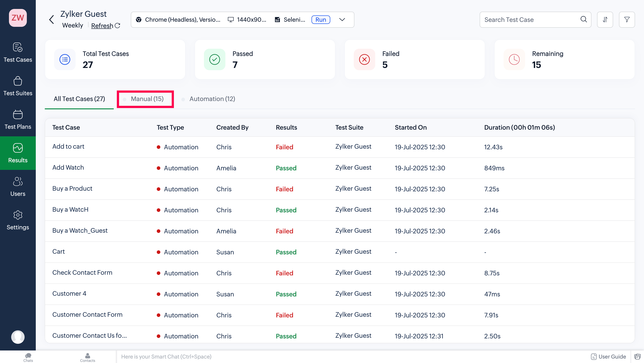Open Test Cases in the sidebar

tap(18, 53)
